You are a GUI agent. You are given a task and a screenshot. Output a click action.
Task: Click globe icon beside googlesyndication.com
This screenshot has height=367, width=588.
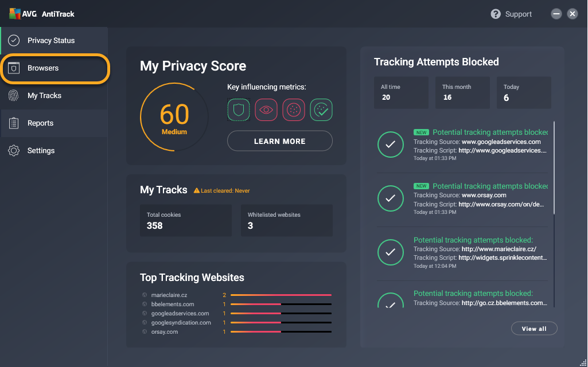[x=145, y=322]
